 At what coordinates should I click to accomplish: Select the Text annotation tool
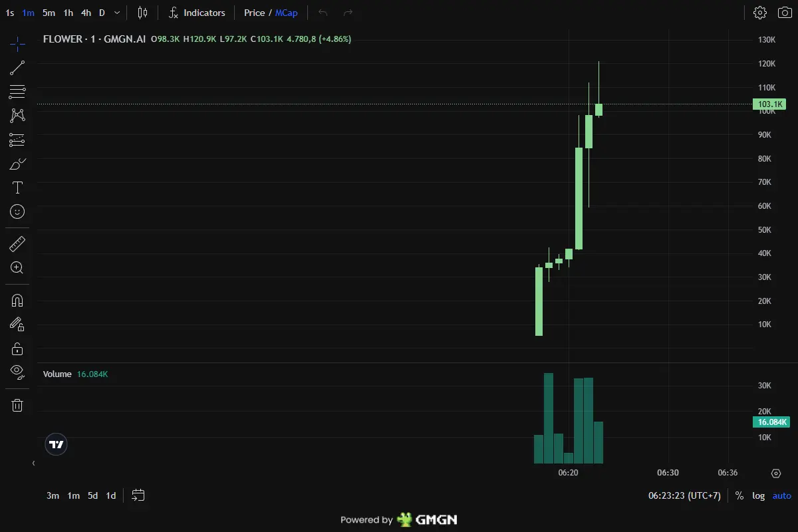pyautogui.click(x=17, y=188)
